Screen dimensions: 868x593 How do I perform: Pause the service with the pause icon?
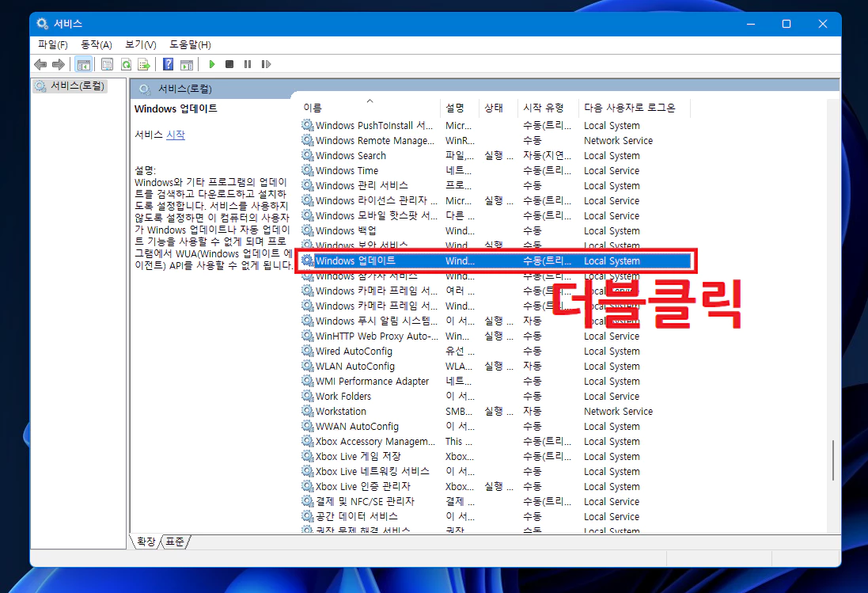248,64
